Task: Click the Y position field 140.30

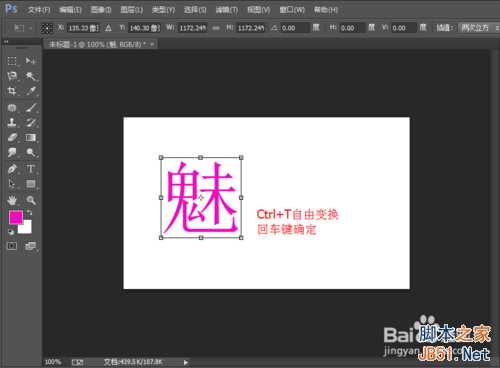Action: (144, 28)
